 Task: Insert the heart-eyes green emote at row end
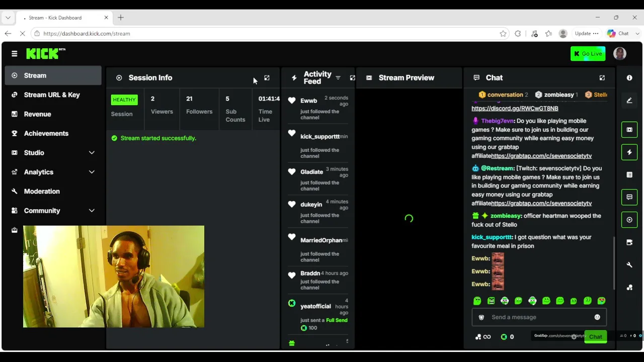(x=601, y=301)
